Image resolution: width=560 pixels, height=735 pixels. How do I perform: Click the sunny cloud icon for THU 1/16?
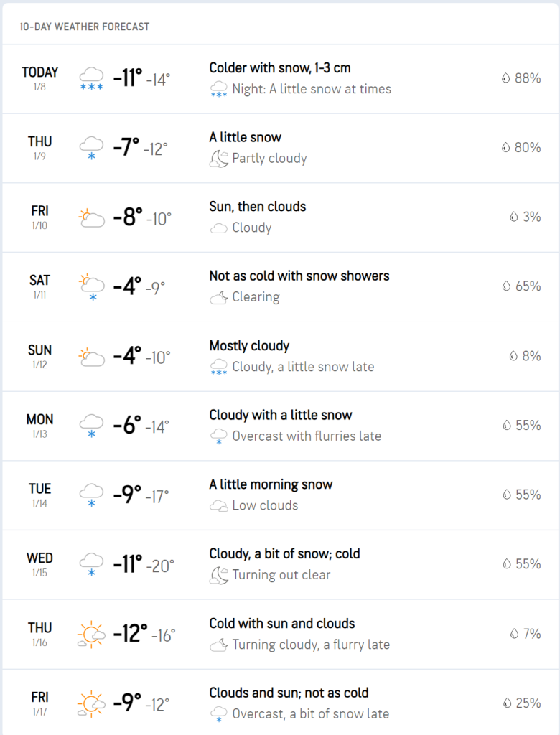[91, 635]
